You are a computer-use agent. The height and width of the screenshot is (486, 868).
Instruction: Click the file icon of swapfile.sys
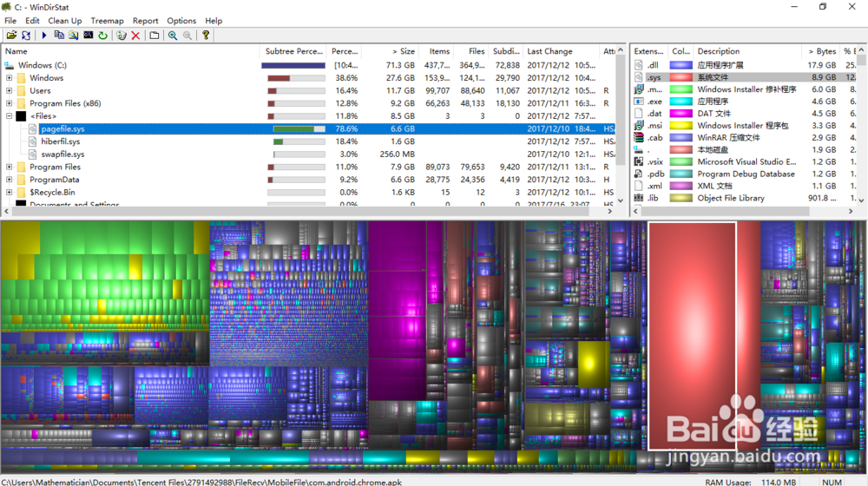33,154
